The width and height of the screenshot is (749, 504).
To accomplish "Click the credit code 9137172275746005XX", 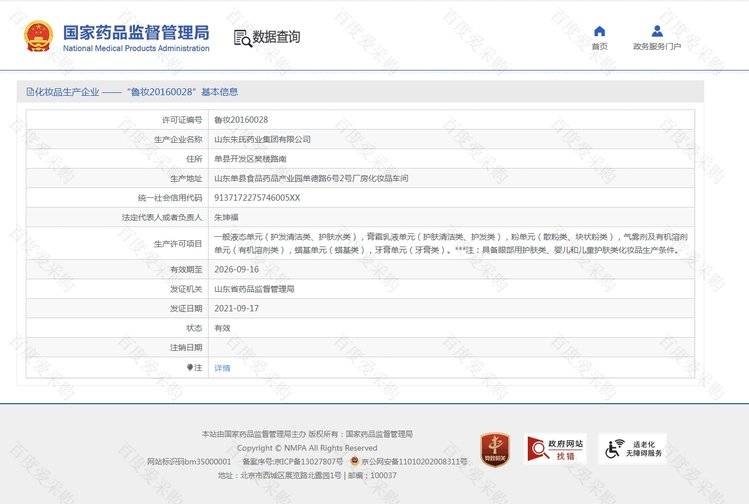I will click(x=257, y=197).
